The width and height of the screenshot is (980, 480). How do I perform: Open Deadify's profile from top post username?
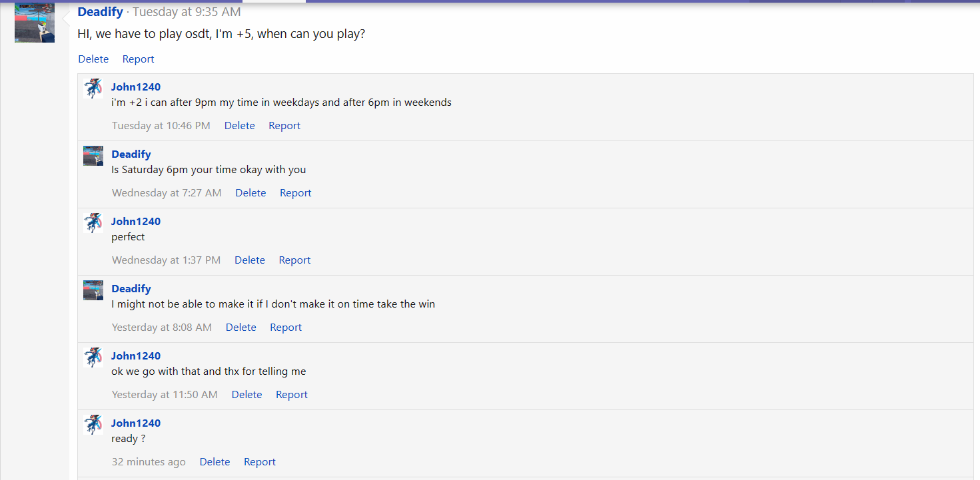101,12
